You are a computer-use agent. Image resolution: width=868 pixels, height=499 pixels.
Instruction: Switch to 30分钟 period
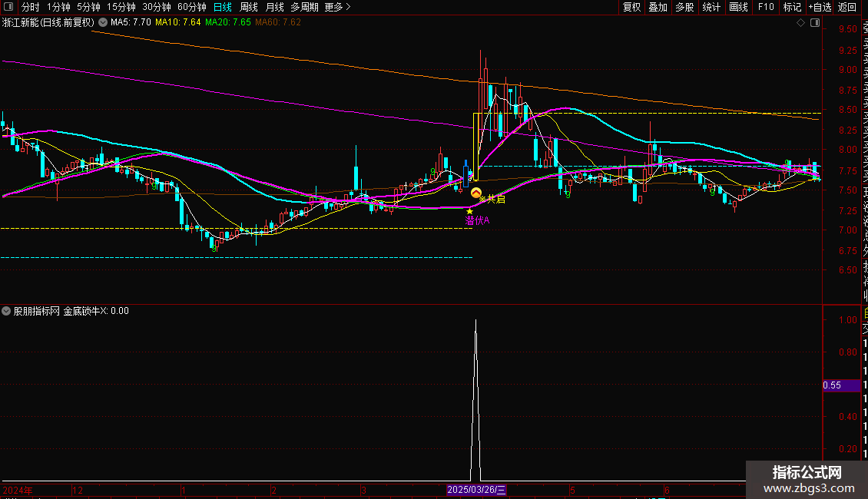[157, 7]
